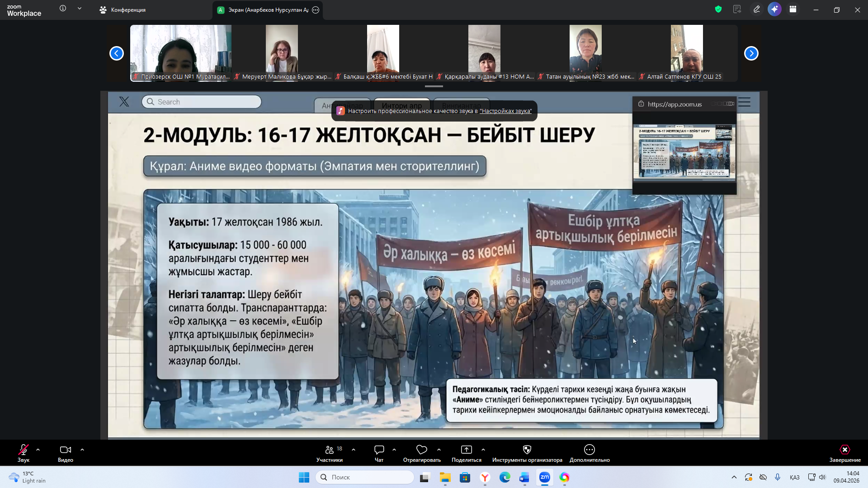Expand the arrow beside Участники
Image resolution: width=868 pixels, height=488 pixels.
(354, 450)
